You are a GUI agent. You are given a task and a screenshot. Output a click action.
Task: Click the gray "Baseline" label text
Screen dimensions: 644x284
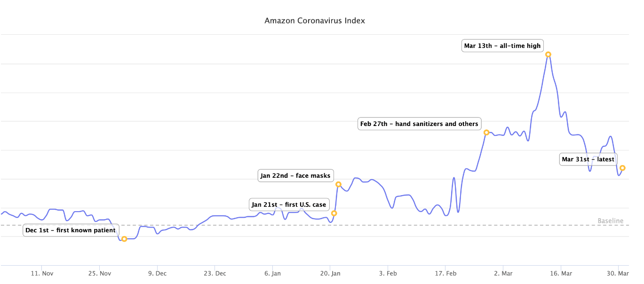point(610,221)
